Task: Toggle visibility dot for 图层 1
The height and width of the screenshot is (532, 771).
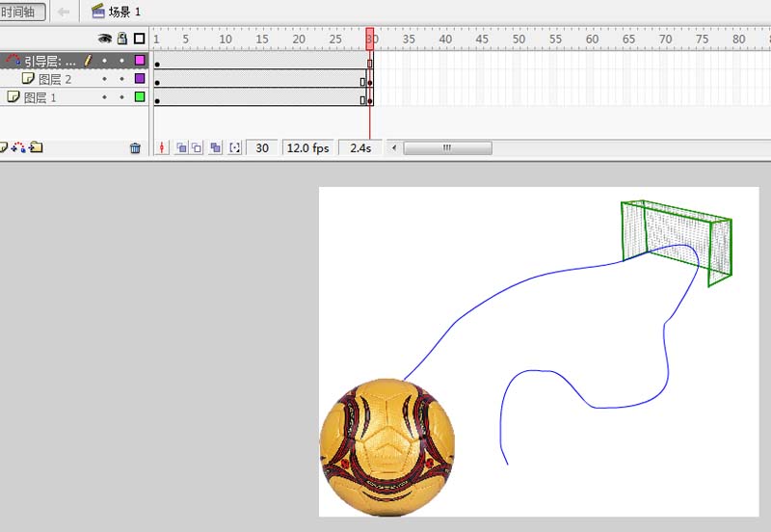Action: (x=104, y=97)
